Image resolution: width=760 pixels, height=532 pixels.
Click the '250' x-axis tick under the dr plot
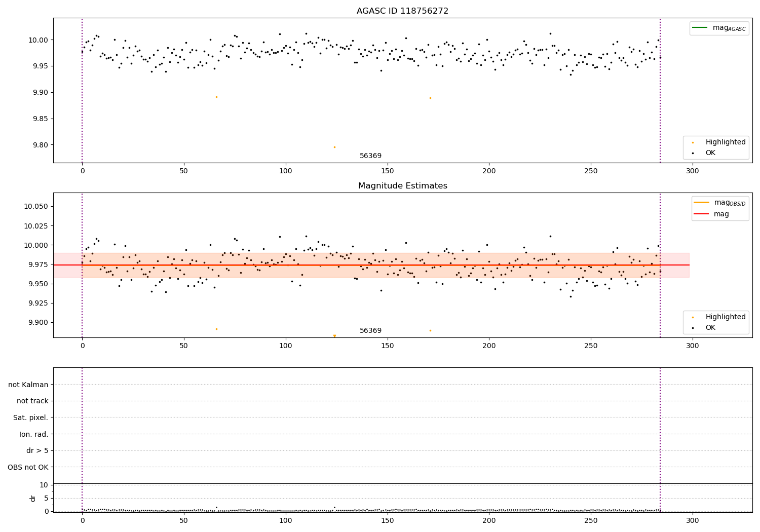[x=591, y=520]
